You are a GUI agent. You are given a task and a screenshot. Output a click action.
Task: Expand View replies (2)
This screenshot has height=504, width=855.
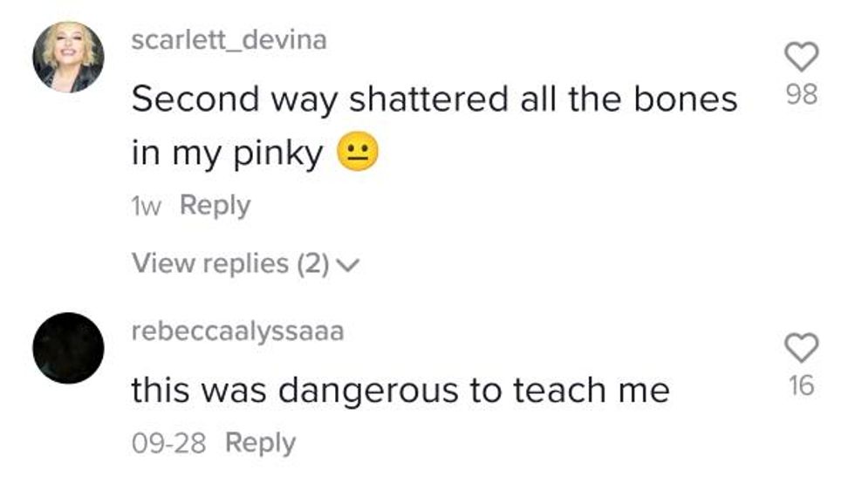tap(229, 262)
